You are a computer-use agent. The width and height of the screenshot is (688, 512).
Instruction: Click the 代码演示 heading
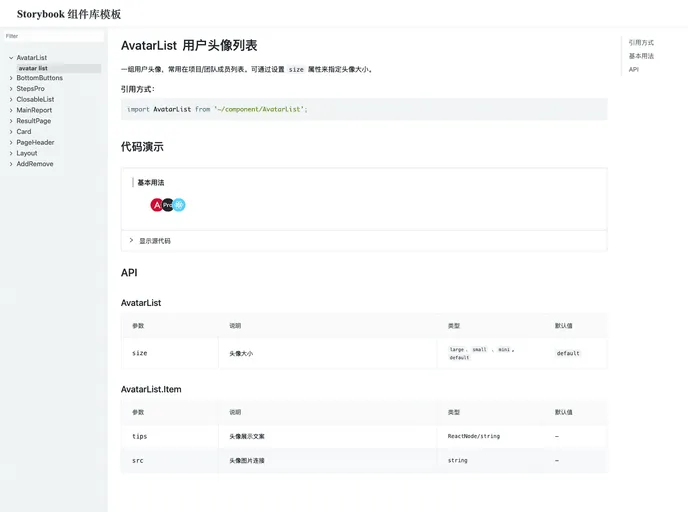[142, 147]
